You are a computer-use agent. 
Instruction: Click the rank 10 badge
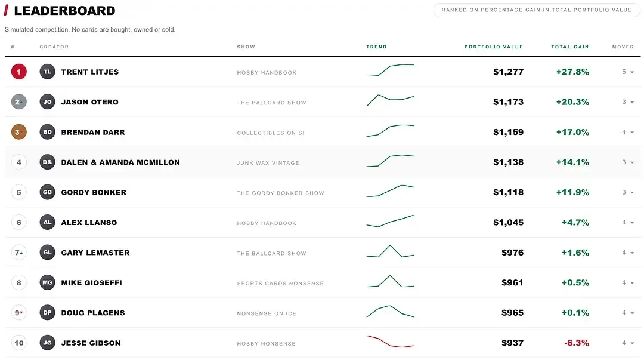click(x=19, y=343)
